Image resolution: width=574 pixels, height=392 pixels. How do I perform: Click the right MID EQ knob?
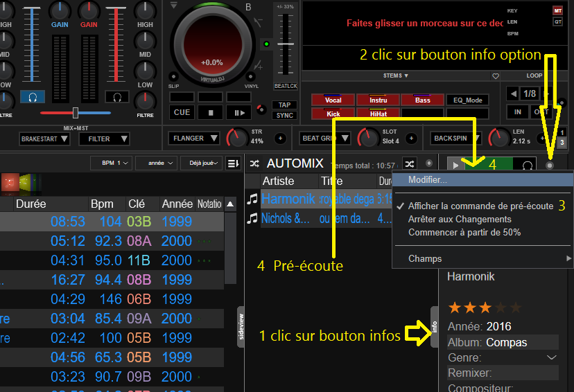pyautogui.click(x=145, y=39)
